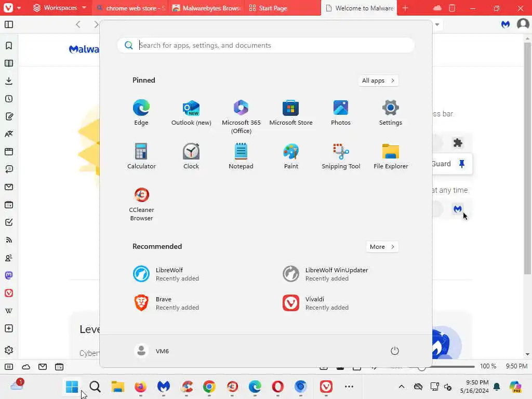The height and width of the screenshot is (399, 532).
Task: Go back in Vivaldi history
Action: point(78,24)
